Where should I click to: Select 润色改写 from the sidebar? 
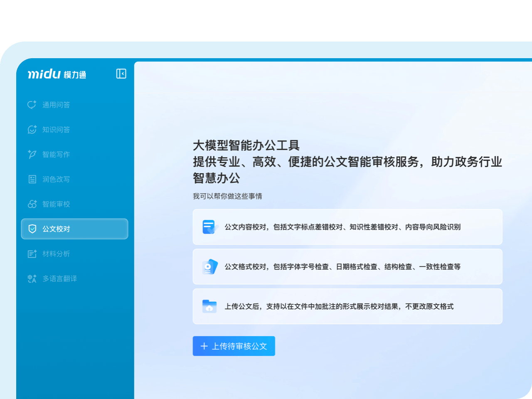(74, 179)
